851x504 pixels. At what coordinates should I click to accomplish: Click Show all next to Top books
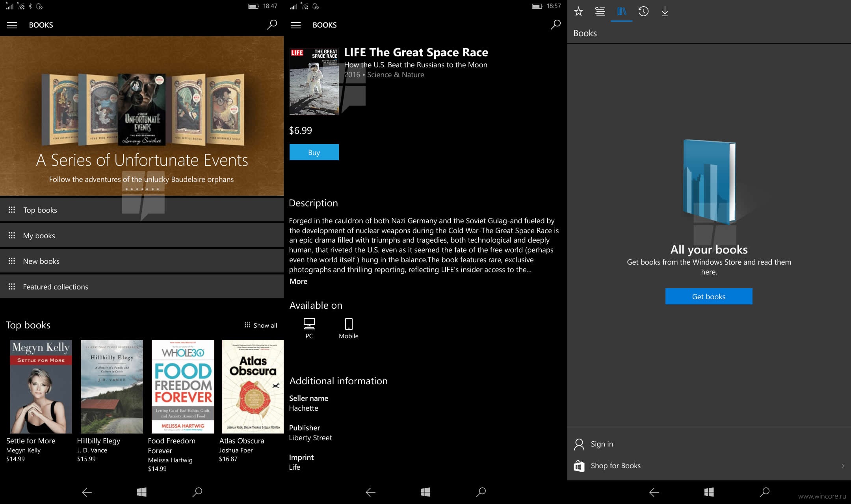261,325
